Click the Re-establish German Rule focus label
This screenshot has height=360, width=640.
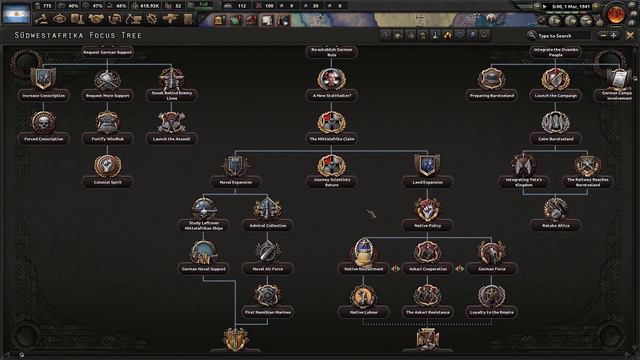(331, 52)
